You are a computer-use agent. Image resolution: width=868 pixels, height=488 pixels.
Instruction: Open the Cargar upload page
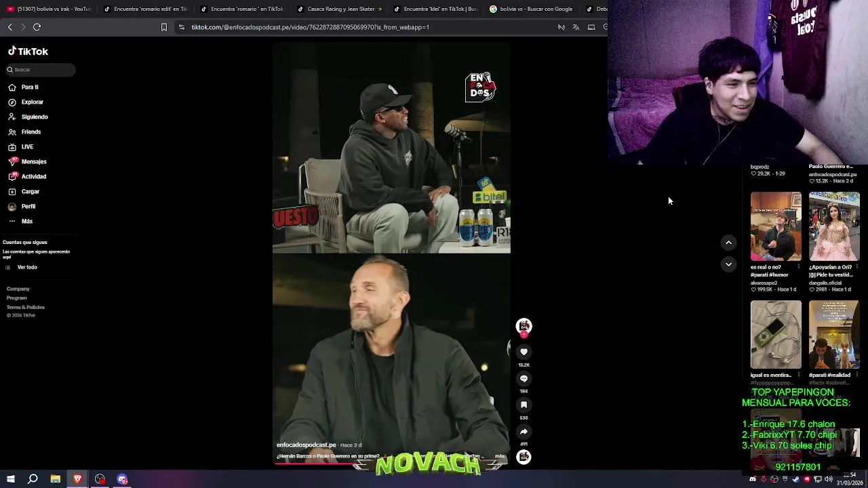click(x=30, y=192)
